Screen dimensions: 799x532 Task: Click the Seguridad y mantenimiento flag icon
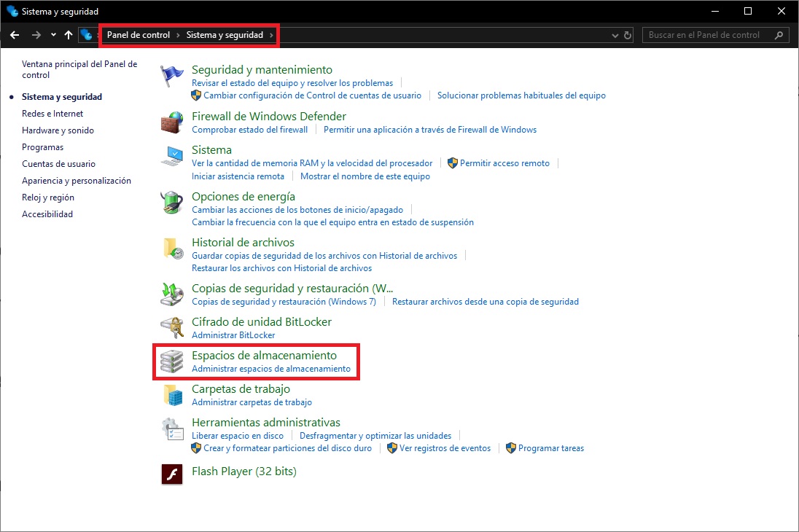click(172, 76)
